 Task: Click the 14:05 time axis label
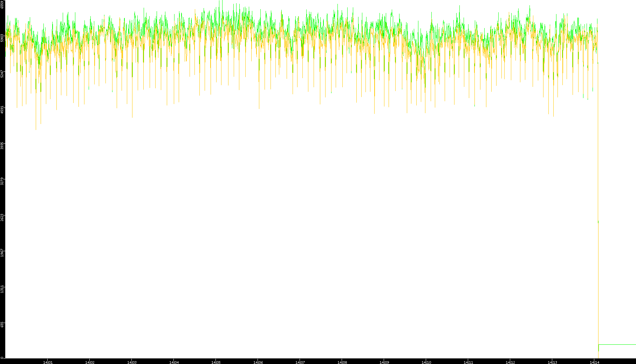(x=216, y=362)
